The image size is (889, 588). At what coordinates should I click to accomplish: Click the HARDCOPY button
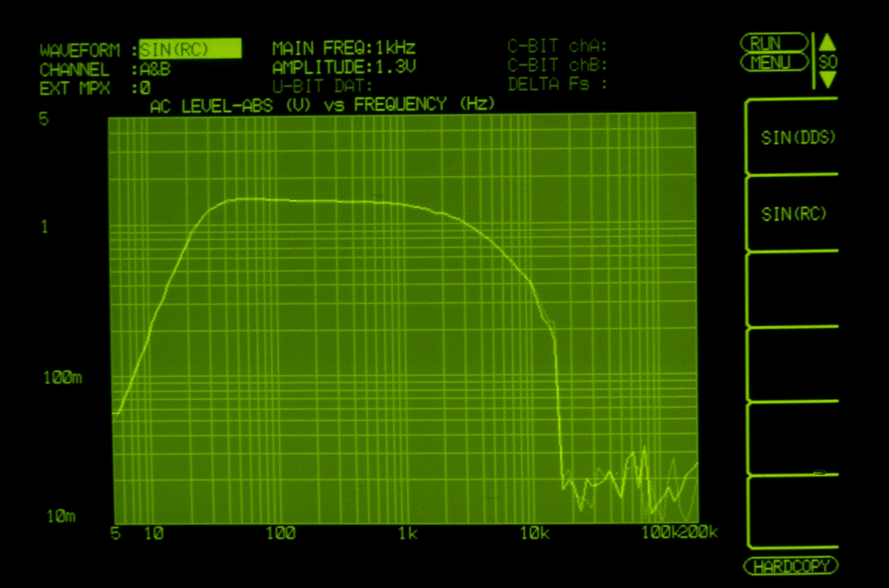[x=791, y=566]
